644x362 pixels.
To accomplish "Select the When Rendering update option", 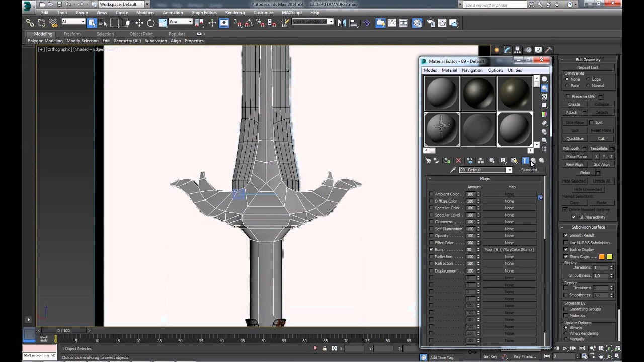I will click(566, 333).
